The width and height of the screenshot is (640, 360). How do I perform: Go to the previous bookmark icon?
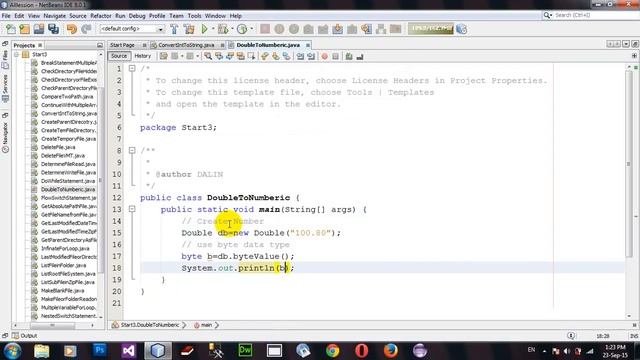(265, 56)
